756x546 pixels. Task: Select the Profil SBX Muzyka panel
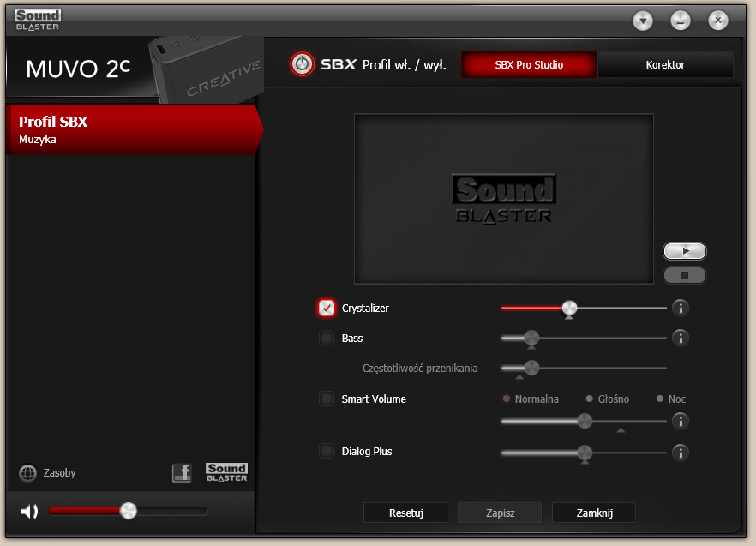(134, 129)
